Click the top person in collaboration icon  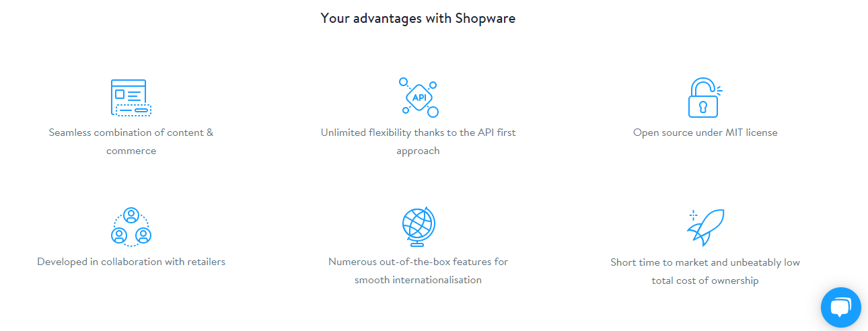point(131,215)
